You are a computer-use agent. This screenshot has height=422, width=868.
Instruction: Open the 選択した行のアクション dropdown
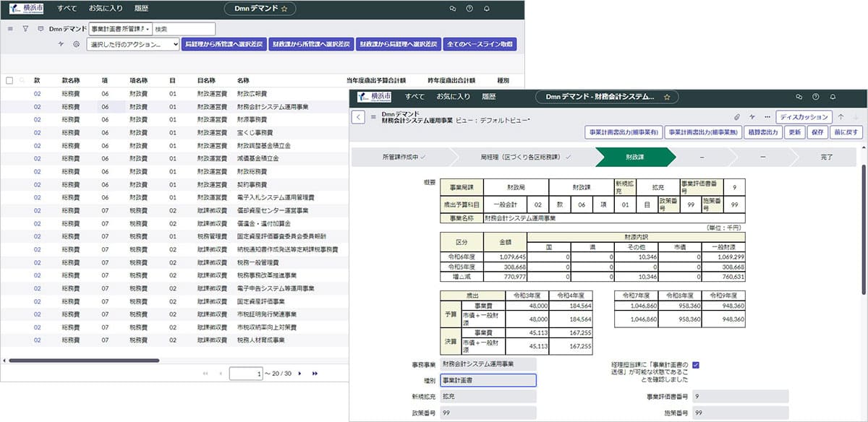(x=132, y=44)
